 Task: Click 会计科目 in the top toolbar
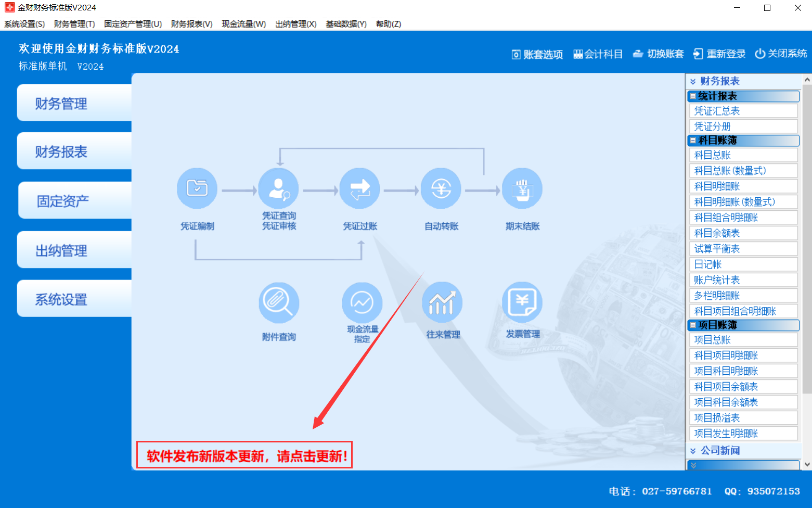pos(598,54)
